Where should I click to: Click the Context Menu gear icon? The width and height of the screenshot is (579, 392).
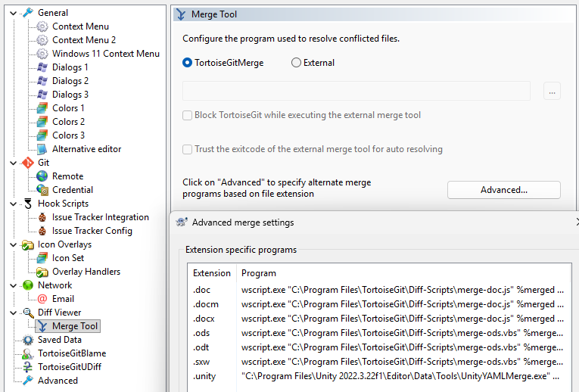click(42, 26)
